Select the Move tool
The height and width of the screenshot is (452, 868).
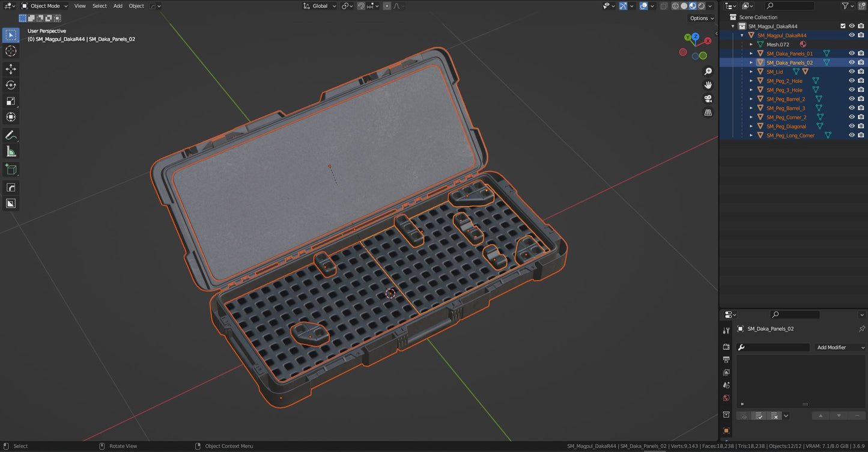point(11,69)
